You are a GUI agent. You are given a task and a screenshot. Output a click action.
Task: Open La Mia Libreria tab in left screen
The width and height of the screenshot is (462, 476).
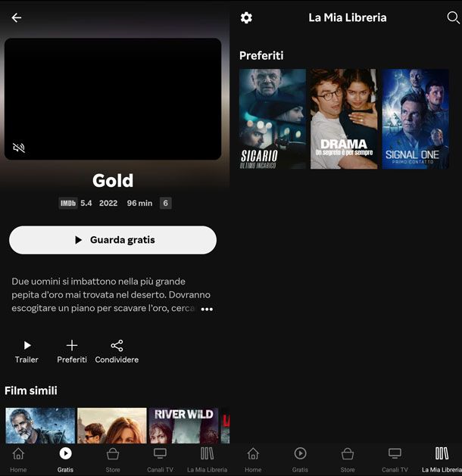(208, 460)
